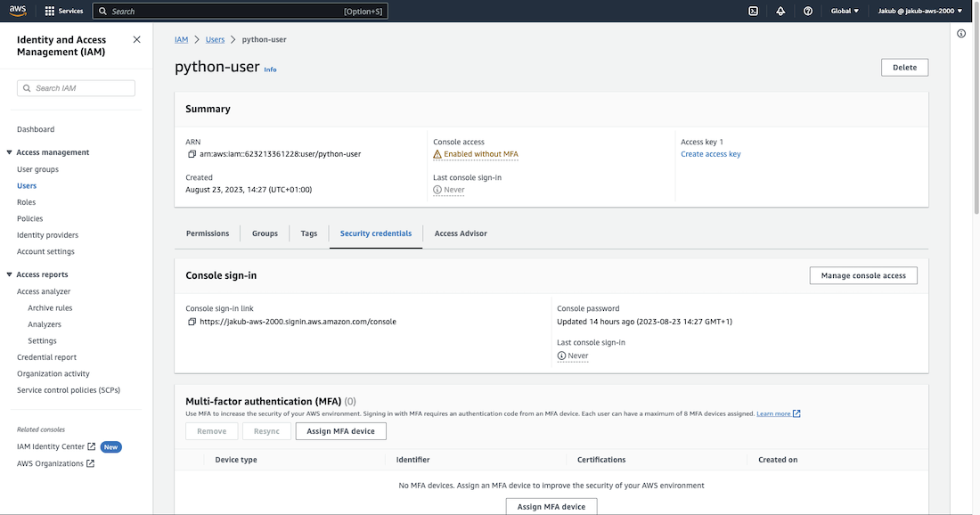Click the AWS logo home icon
Screen dimensions: 980x515
(19, 11)
